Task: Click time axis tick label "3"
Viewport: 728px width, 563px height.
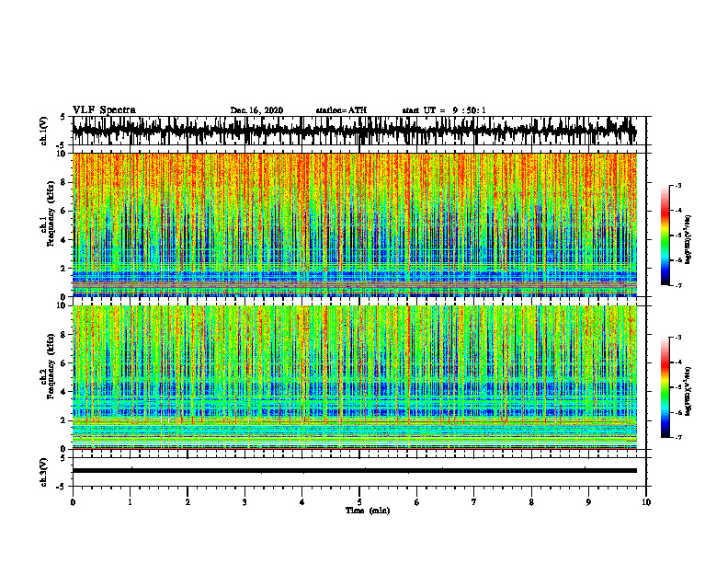Action: point(245,502)
